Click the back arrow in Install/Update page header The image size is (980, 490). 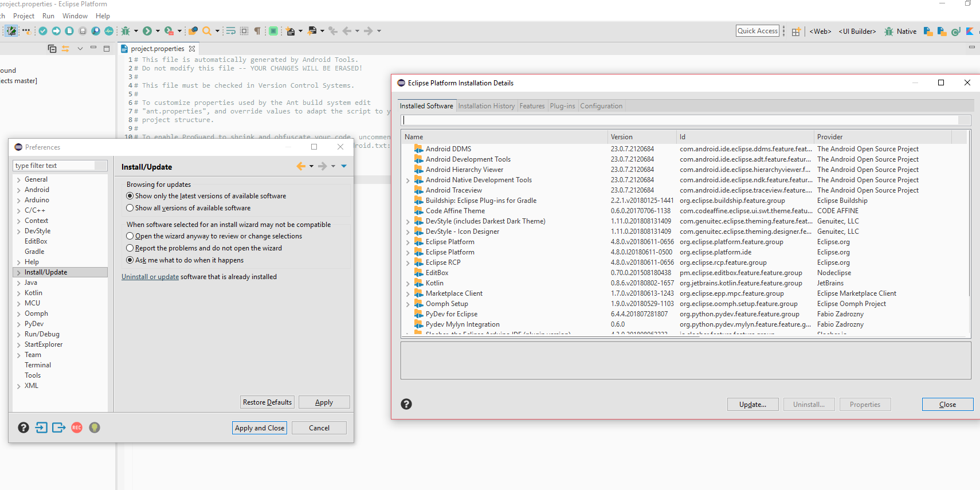click(301, 166)
